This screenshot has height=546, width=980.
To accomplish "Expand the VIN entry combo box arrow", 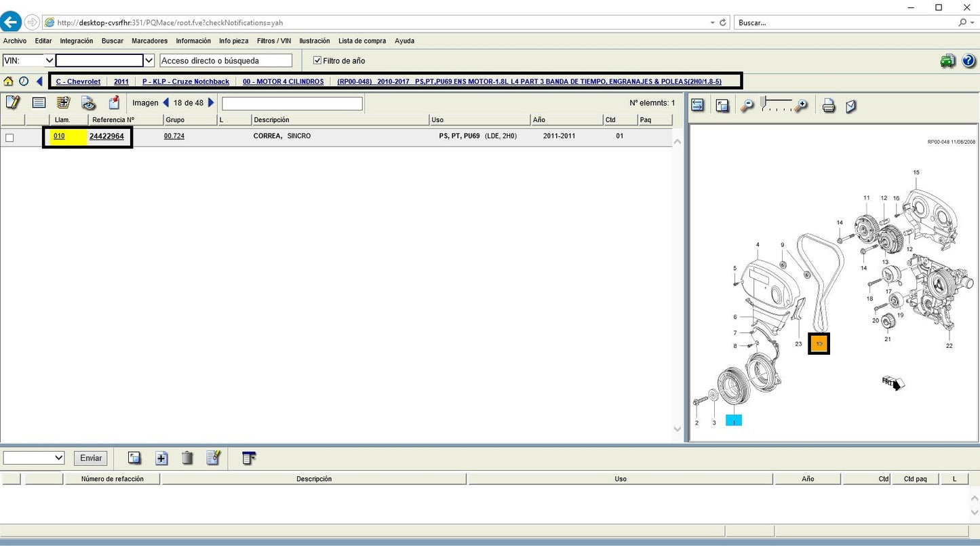I will [149, 60].
